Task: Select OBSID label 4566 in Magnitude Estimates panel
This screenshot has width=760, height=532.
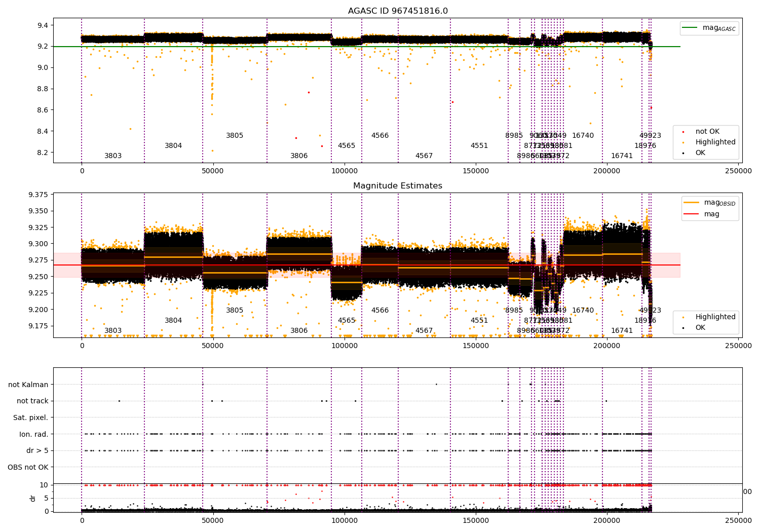Action: (x=380, y=311)
